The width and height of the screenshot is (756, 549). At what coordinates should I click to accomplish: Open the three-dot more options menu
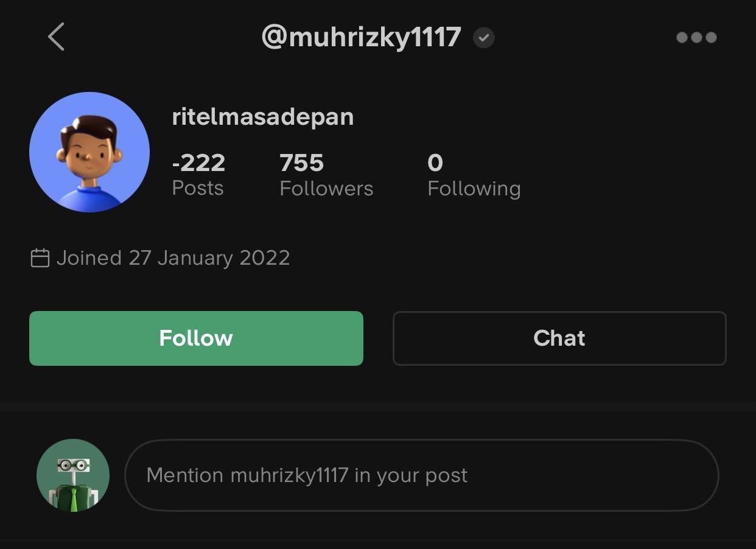click(696, 38)
